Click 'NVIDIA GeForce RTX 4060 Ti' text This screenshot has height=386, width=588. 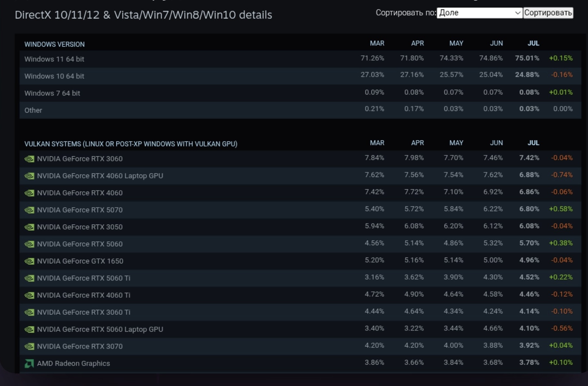click(x=84, y=295)
